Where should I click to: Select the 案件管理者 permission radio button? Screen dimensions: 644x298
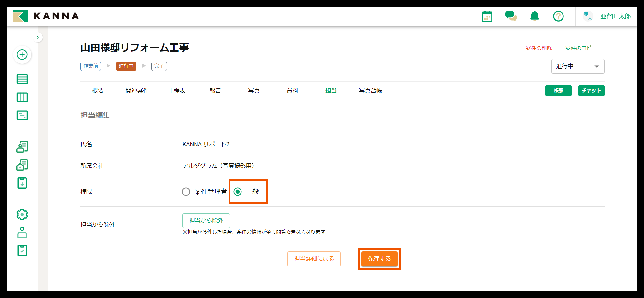(186, 192)
